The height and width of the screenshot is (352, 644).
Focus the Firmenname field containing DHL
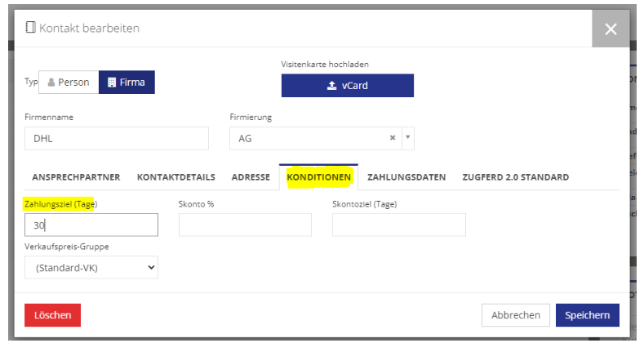pos(117,138)
